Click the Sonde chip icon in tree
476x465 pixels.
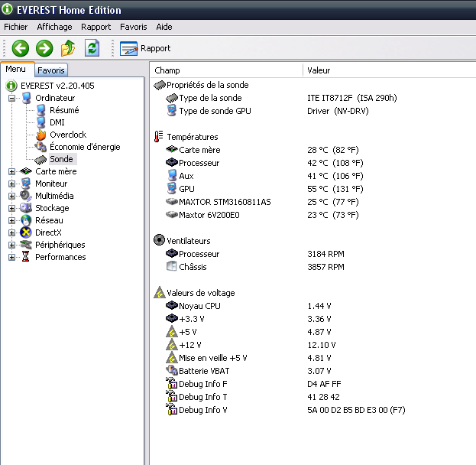(40, 160)
